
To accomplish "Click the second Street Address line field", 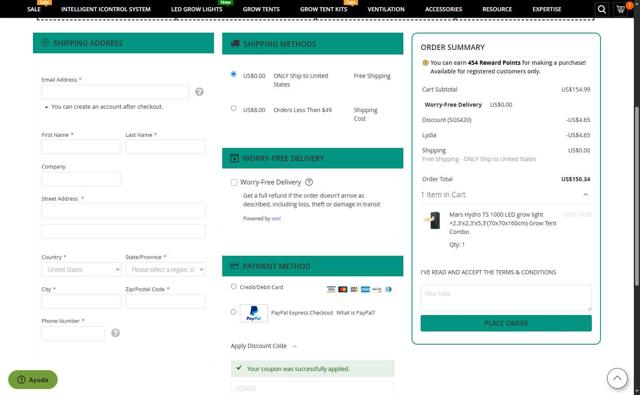I will (123, 231).
